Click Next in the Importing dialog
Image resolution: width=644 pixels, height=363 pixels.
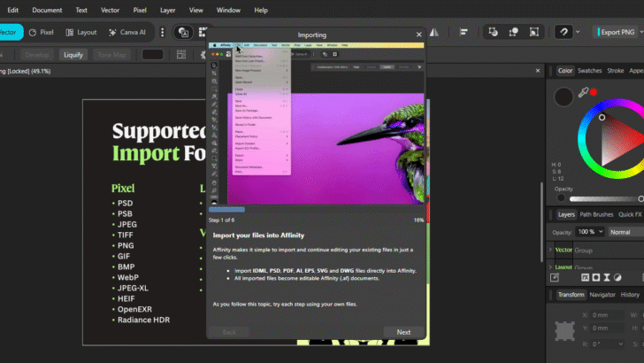click(403, 332)
